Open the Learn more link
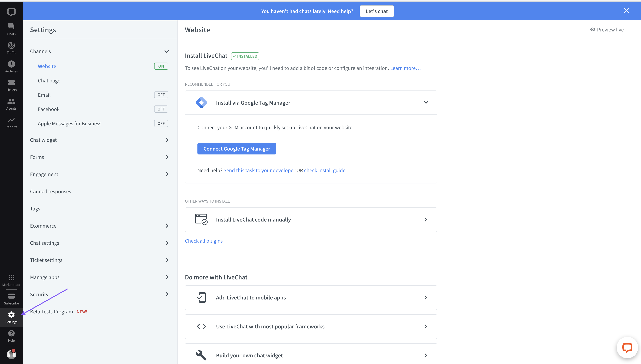 coord(405,68)
